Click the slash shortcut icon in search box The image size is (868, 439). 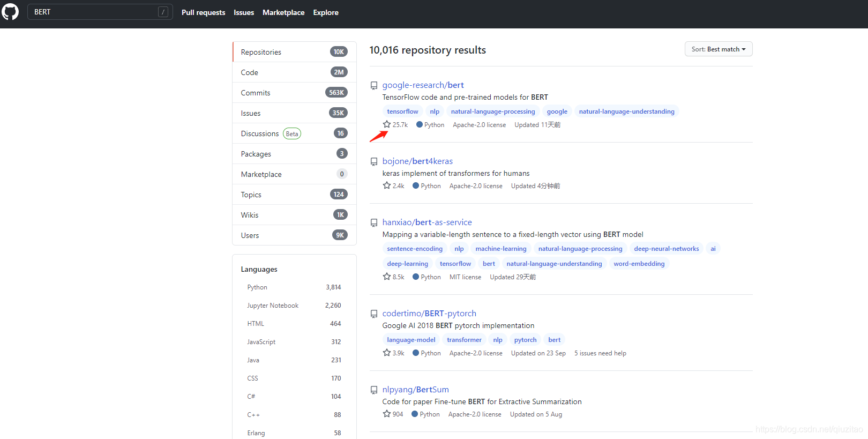[163, 12]
